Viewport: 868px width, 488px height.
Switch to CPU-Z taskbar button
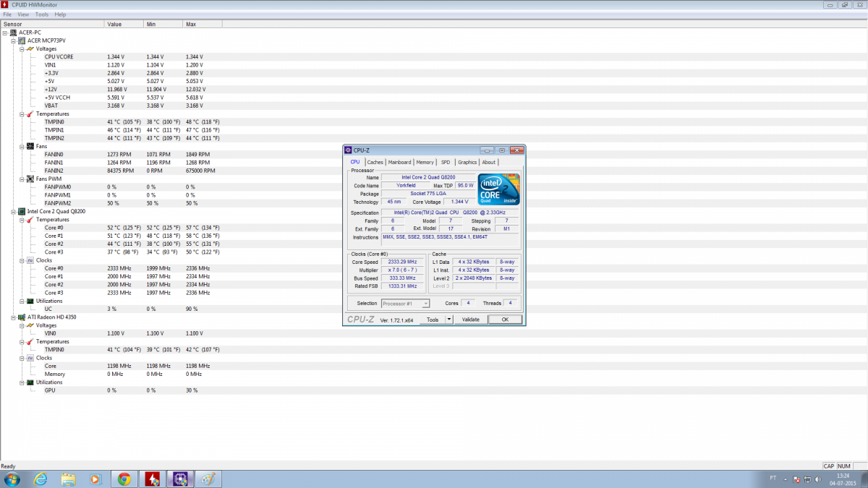(x=180, y=479)
